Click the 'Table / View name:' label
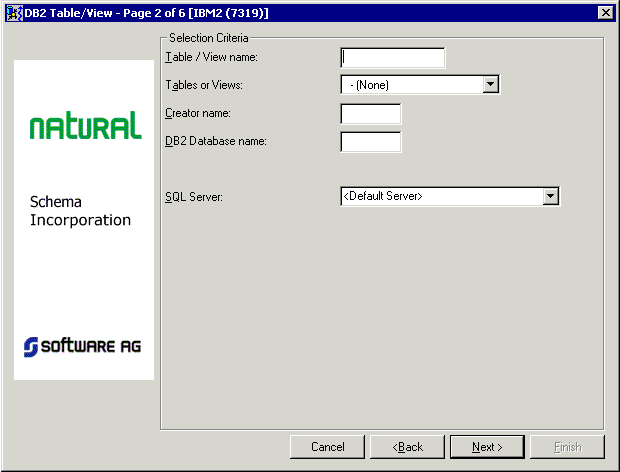This screenshot has height=472, width=620. point(211,57)
